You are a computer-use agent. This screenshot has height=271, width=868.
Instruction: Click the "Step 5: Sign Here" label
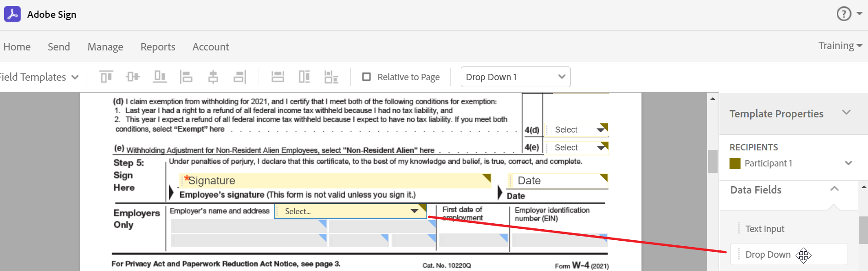(x=129, y=175)
